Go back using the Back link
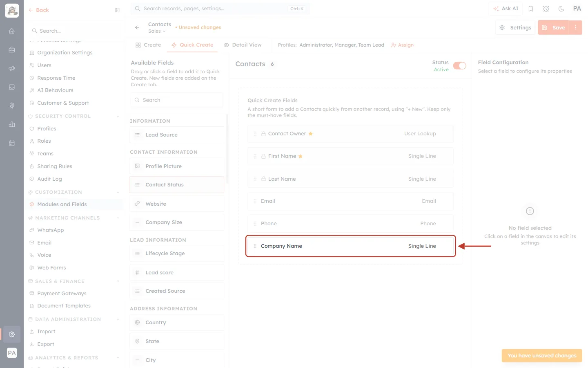Screen dimensions: 588x368 click(x=39, y=10)
